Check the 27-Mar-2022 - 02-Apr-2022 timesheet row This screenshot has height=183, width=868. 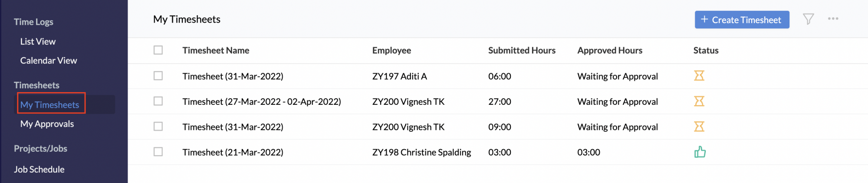158,101
